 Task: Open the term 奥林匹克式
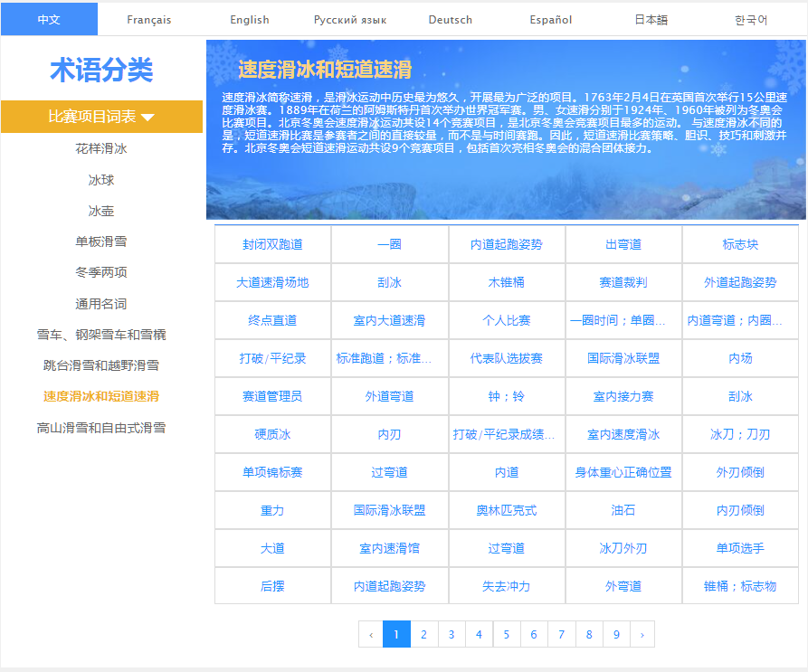(507, 510)
